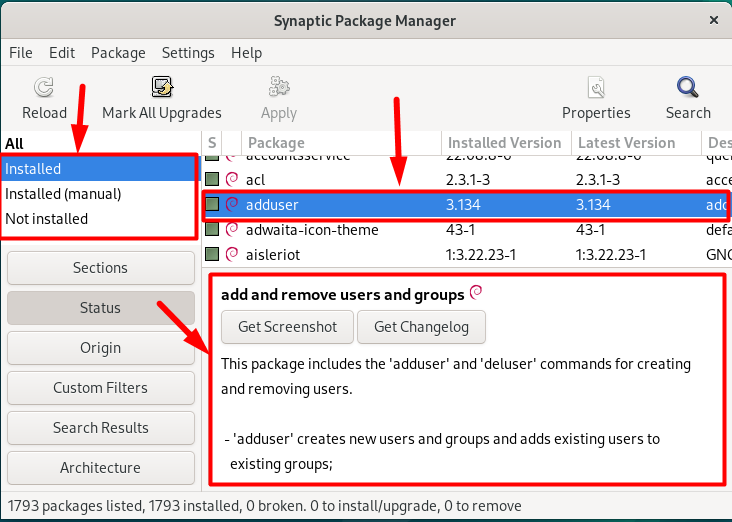
Task: Click the Debian swirl icon for adduser
Action: (x=232, y=205)
